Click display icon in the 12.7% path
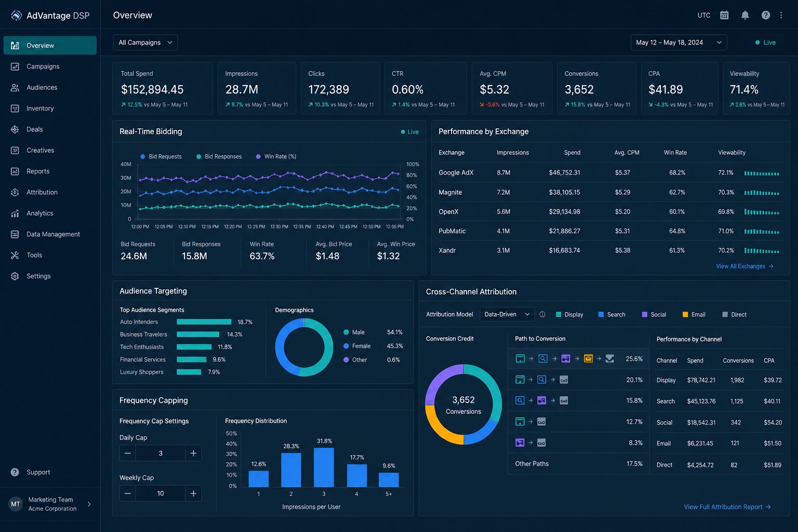The height and width of the screenshot is (532, 798). point(520,421)
